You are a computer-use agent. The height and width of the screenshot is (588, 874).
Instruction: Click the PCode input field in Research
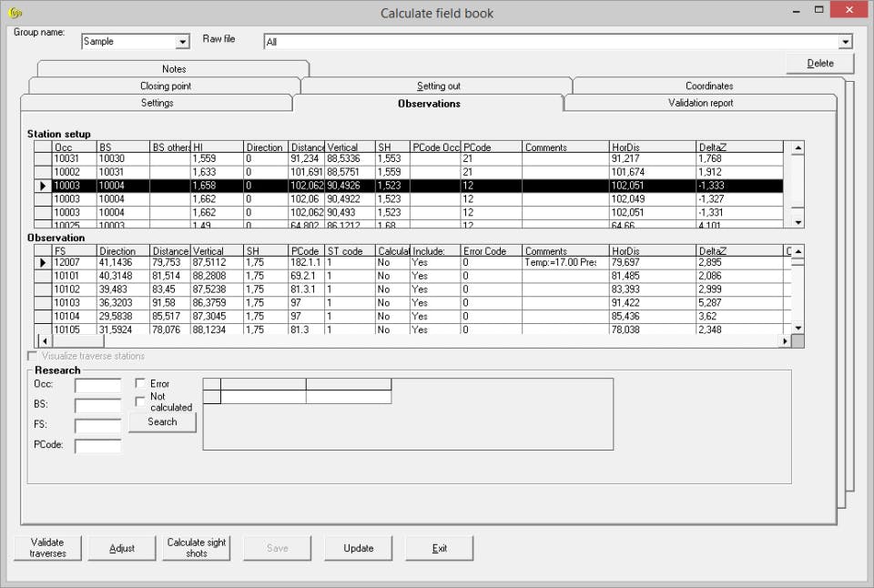tap(98, 446)
